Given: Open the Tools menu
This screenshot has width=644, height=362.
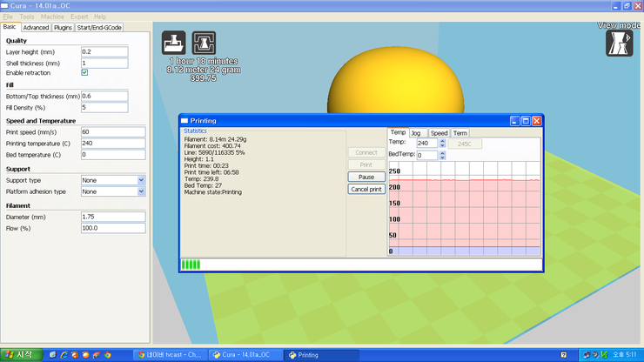Looking at the screenshot, I should 27,17.
